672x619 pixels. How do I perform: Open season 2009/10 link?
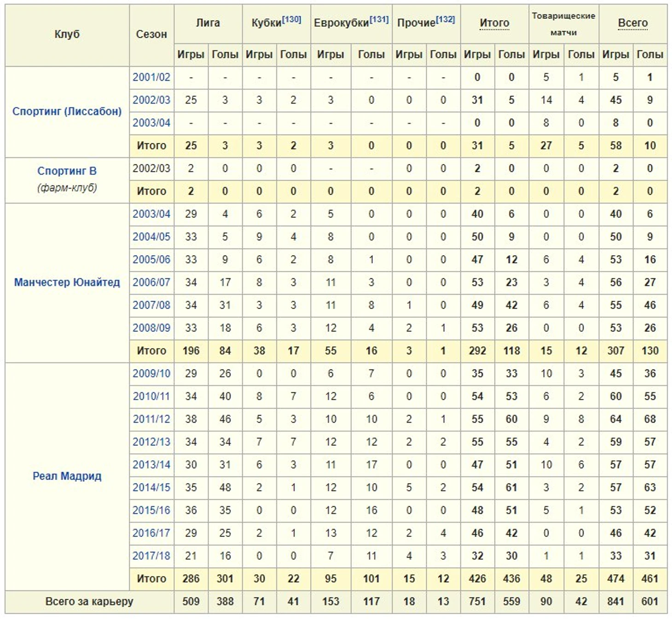(151, 374)
